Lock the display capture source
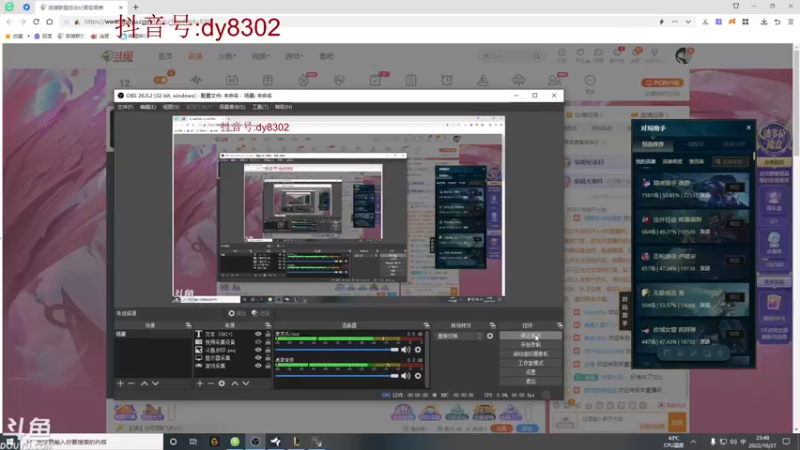This screenshot has height=450, width=800. [x=268, y=358]
